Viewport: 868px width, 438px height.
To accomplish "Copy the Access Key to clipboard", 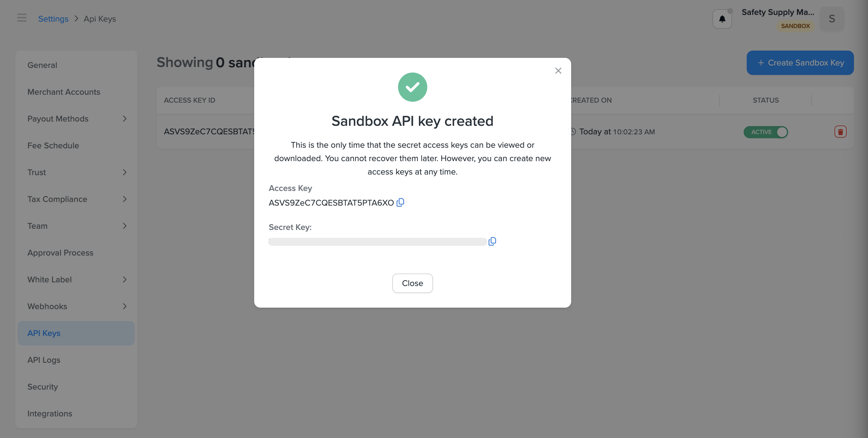I will (400, 202).
